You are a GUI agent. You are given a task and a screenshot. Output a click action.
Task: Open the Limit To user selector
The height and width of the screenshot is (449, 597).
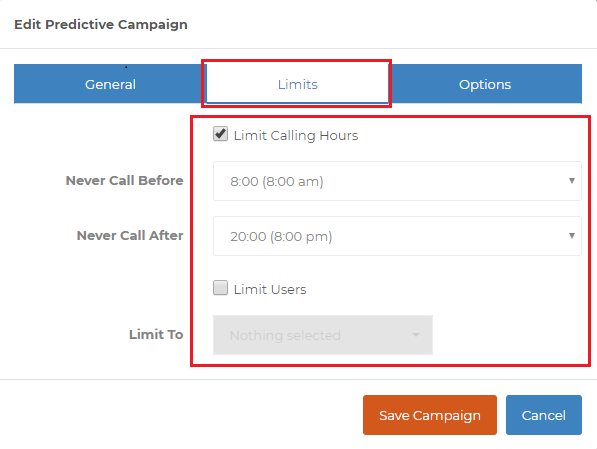click(323, 335)
